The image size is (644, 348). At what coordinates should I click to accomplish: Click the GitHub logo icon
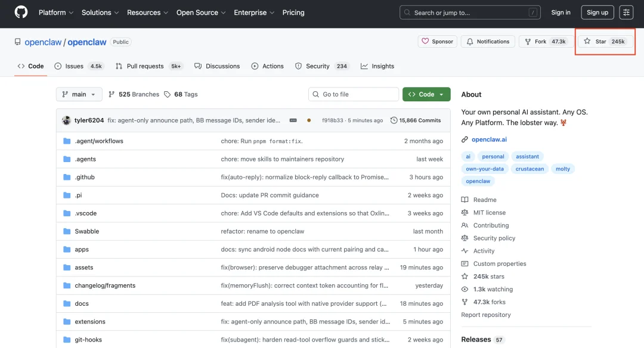[x=21, y=13]
